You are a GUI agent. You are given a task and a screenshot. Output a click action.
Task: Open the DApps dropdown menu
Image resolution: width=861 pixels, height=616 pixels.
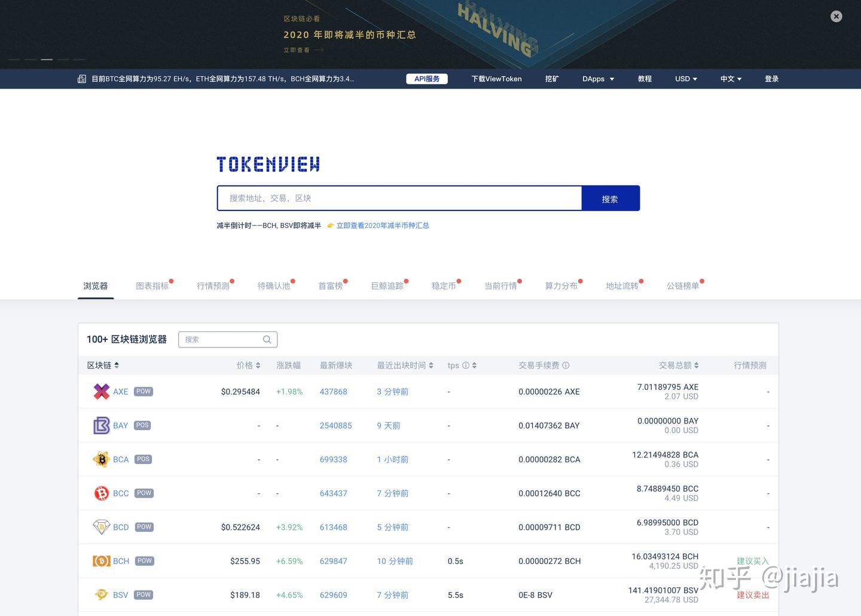pos(598,78)
